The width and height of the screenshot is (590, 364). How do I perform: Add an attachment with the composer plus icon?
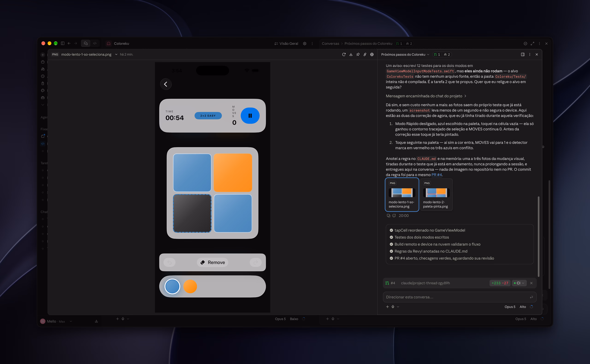pyautogui.click(x=387, y=307)
